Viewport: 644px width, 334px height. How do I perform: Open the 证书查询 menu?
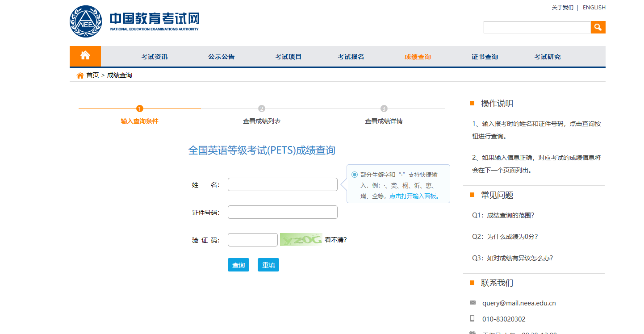pyautogui.click(x=485, y=57)
